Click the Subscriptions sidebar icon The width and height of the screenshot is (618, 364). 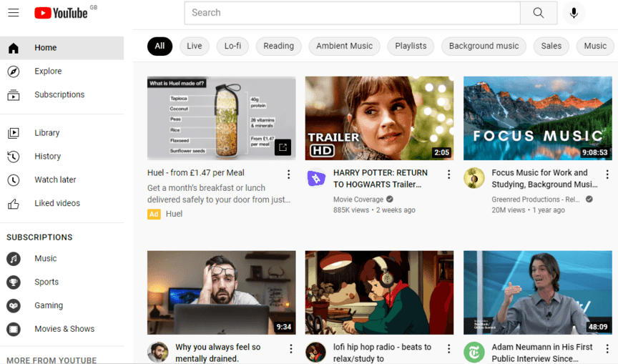coord(14,95)
